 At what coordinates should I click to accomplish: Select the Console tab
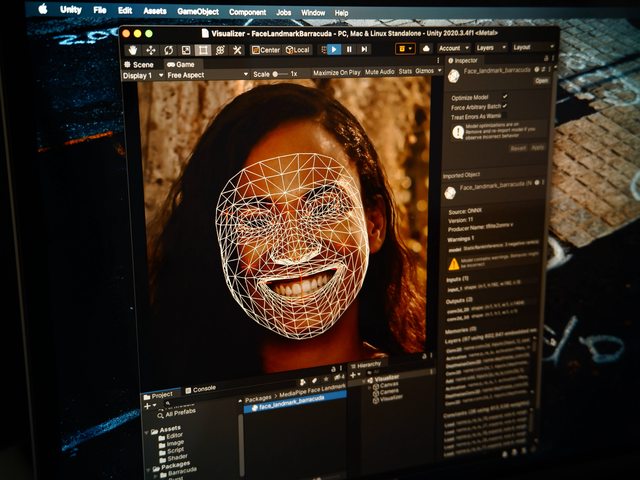(200, 389)
